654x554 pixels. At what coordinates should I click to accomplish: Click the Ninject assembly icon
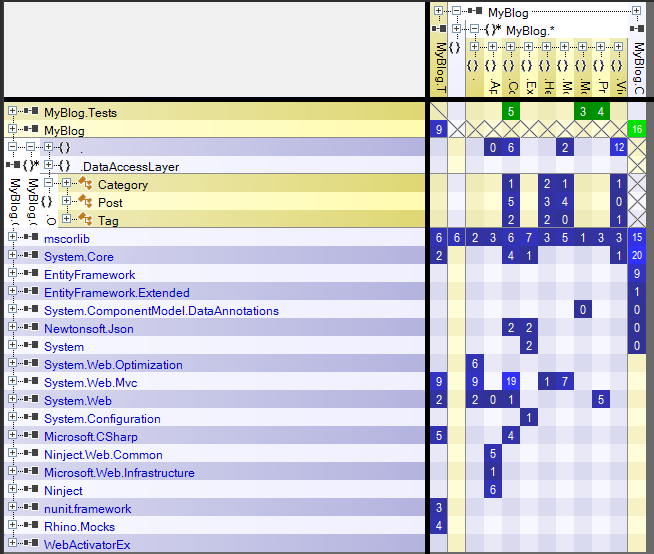click(31, 489)
